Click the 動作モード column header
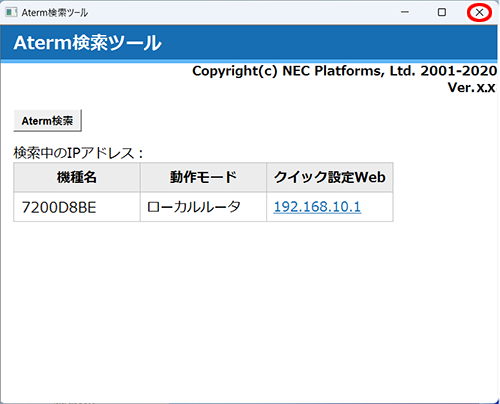Viewport: 500px width, 404px height. [203, 177]
